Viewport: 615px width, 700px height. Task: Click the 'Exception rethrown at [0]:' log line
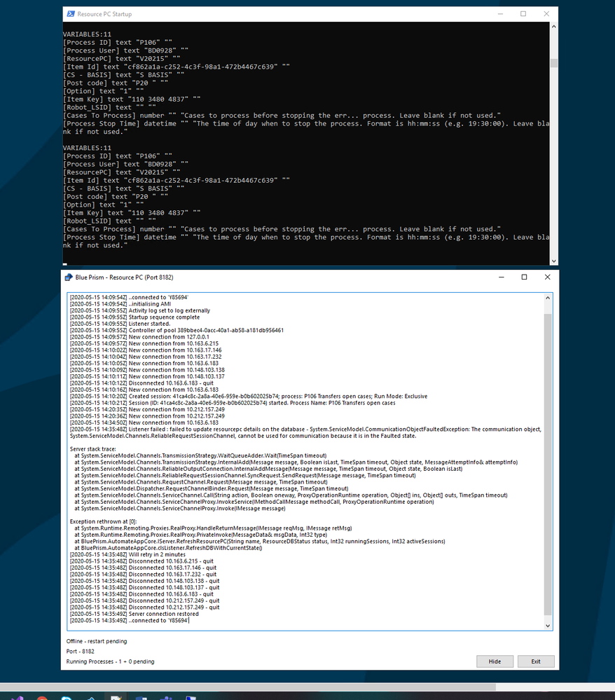[x=103, y=521]
